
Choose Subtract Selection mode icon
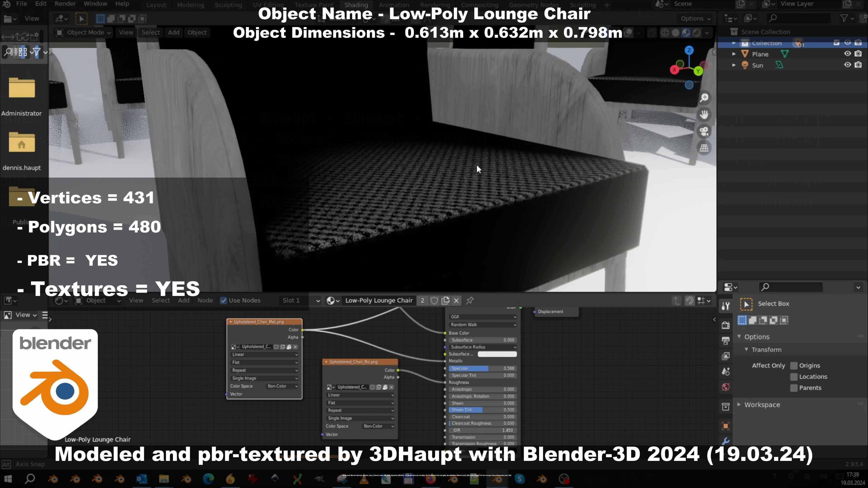pos(763,320)
